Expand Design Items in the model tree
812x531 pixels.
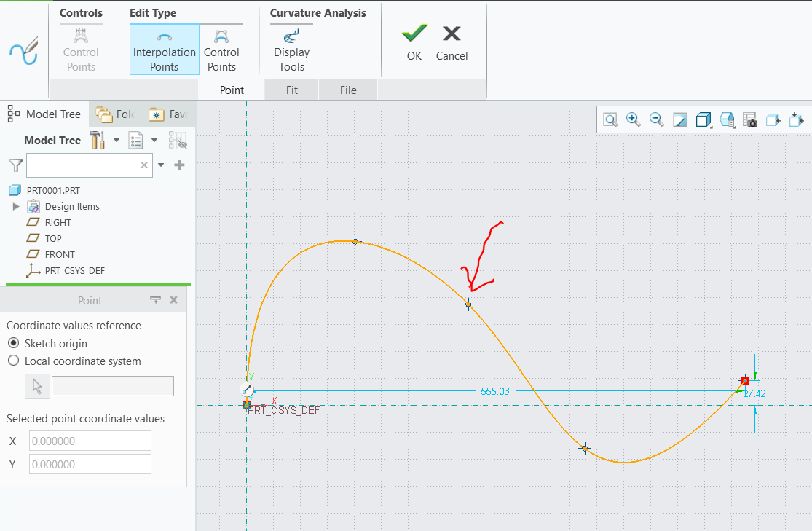pos(16,206)
